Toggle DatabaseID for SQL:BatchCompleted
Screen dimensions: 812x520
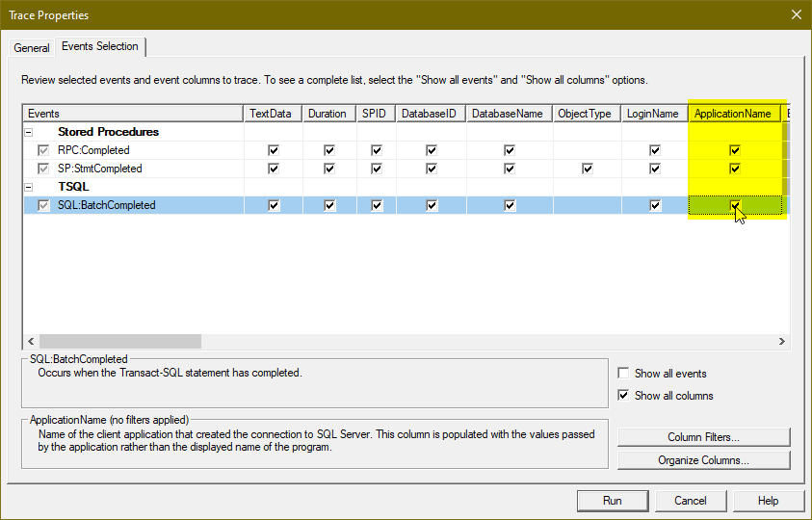pyautogui.click(x=432, y=205)
